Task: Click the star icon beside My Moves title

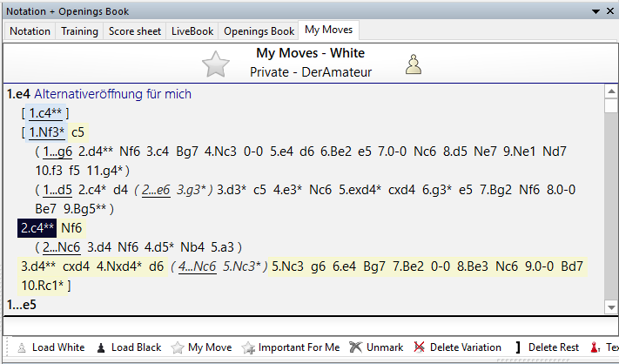Action: [216, 64]
